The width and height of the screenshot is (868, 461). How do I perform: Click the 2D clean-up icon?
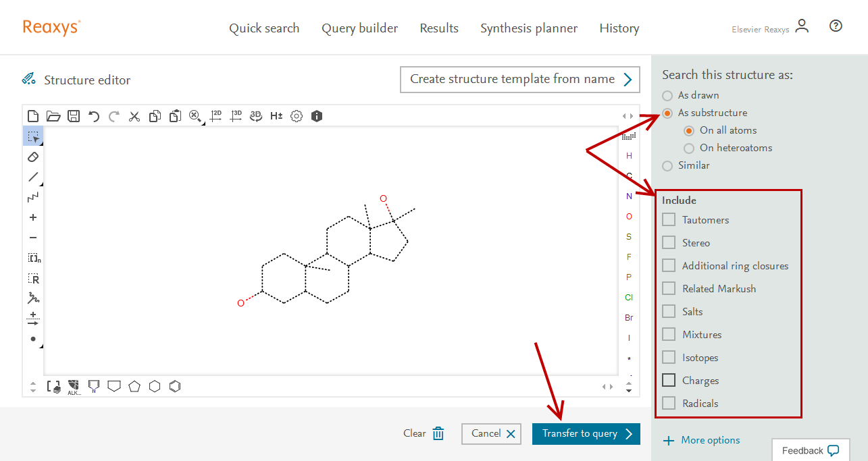pos(215,116)
